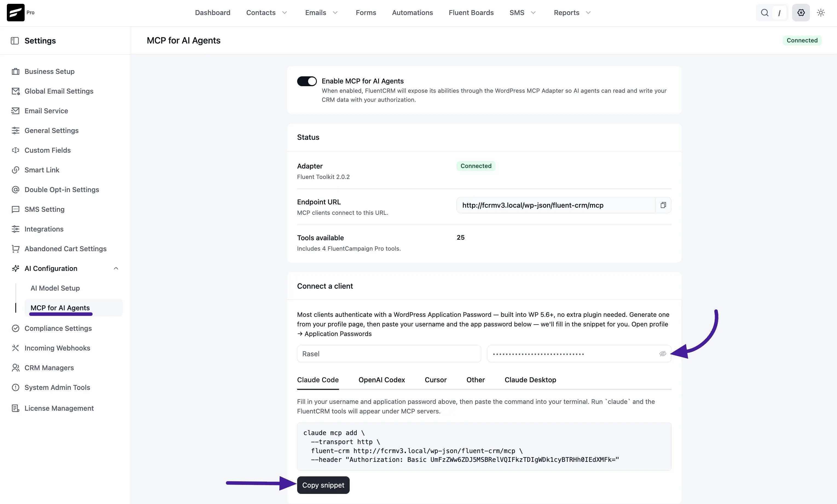The width and height of the screenshot is (837, 504).
Task: Collapse the AI Configuration section chevron
Action: 116,268
